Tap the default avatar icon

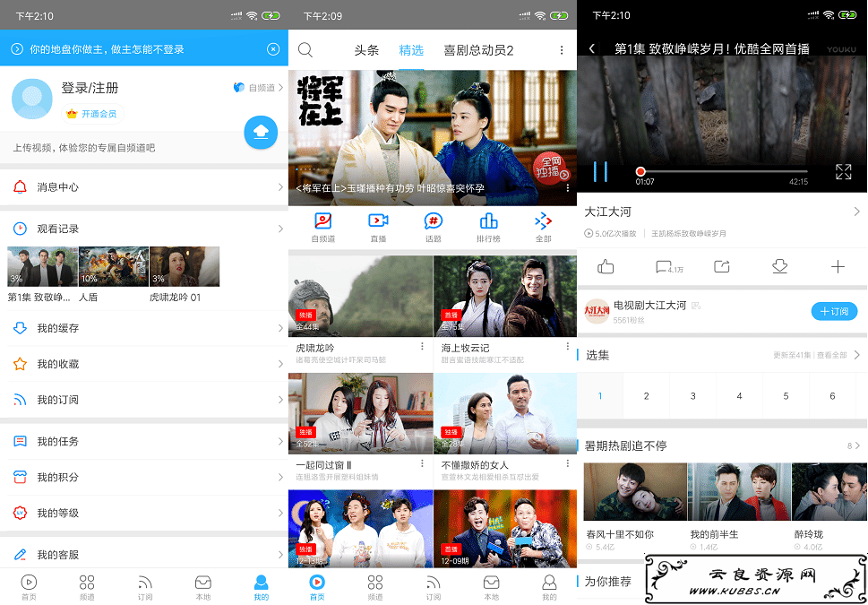[32, 99]
